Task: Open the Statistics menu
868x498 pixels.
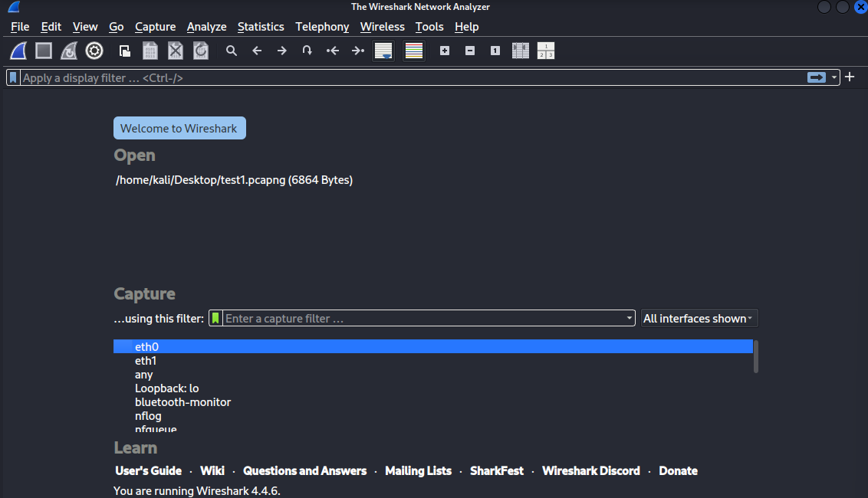Action: [x=261, y=27]
